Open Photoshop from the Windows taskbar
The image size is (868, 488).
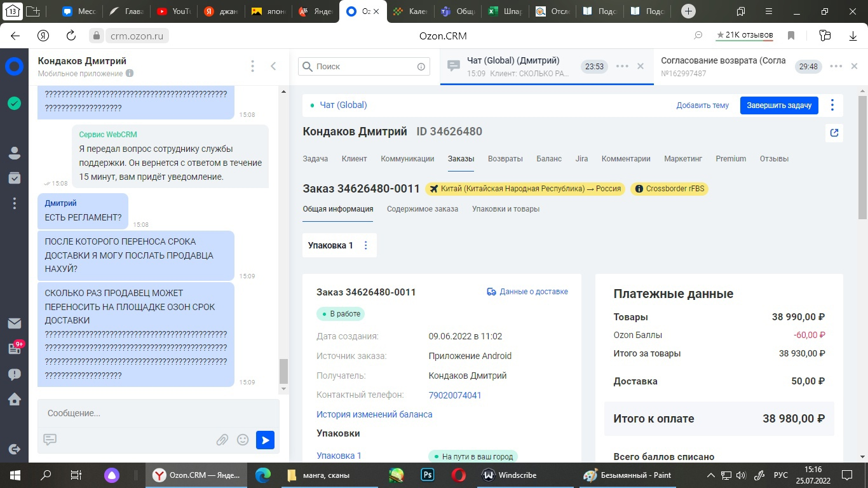[x=427, y=475]
